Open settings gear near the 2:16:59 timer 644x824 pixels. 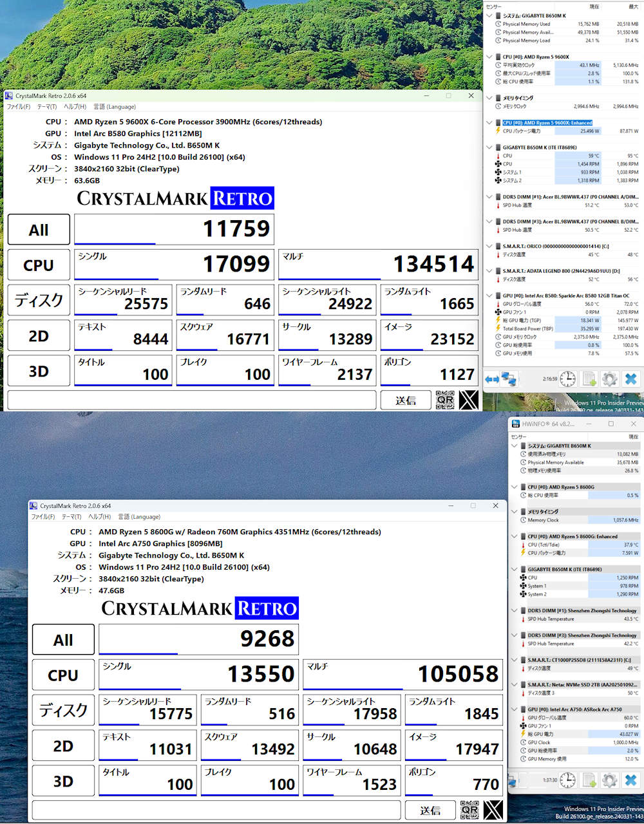coord(610,379)
